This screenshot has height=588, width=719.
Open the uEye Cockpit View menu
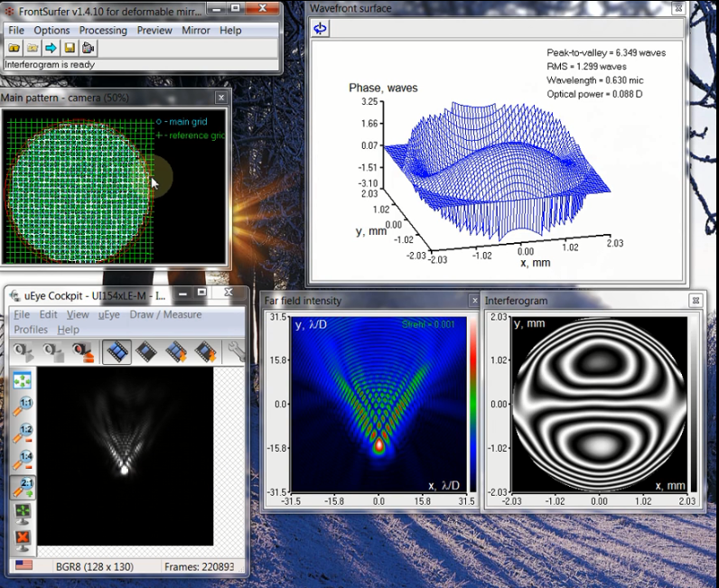(78, 314)
